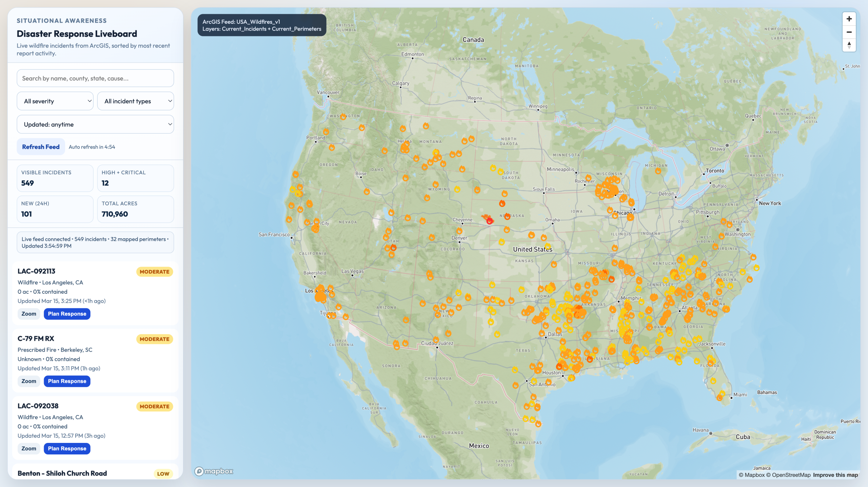
Task: Click the map zoom out minus button
Action: point(849,32)
